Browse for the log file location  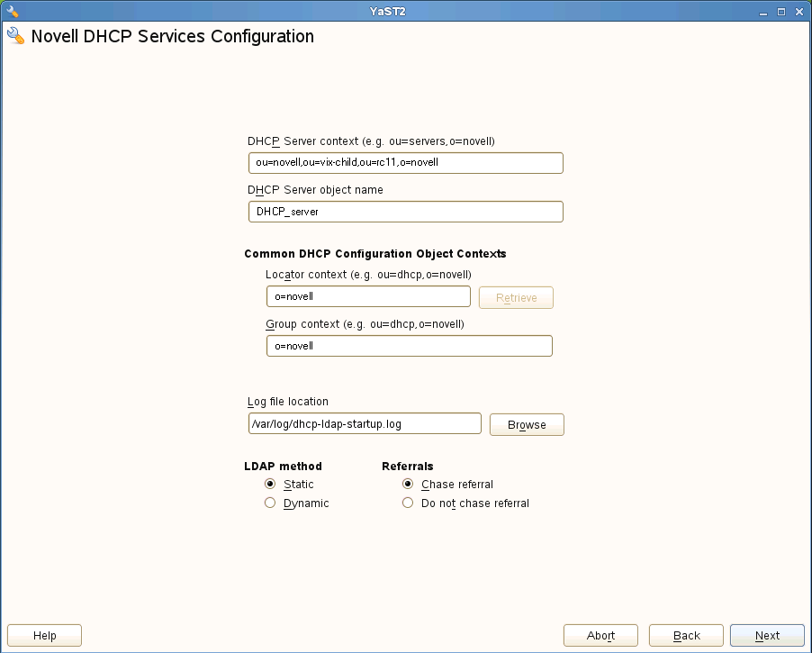[527, 424]
